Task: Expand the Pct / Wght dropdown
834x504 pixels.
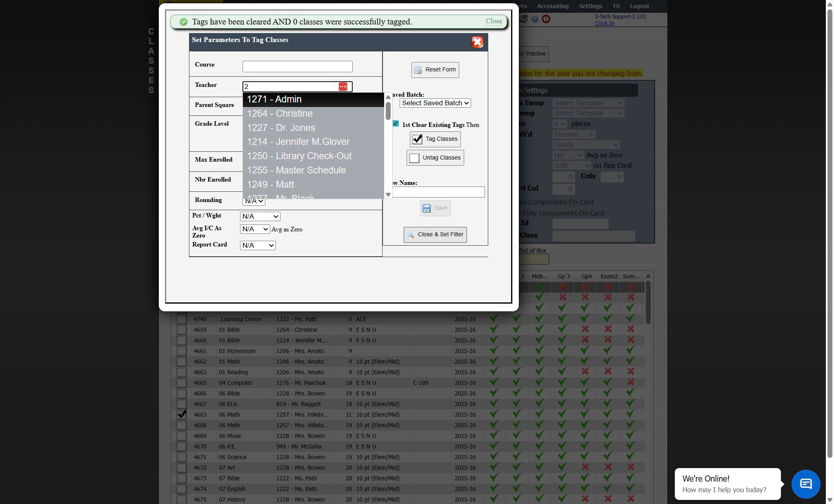Action: (260, 217)
